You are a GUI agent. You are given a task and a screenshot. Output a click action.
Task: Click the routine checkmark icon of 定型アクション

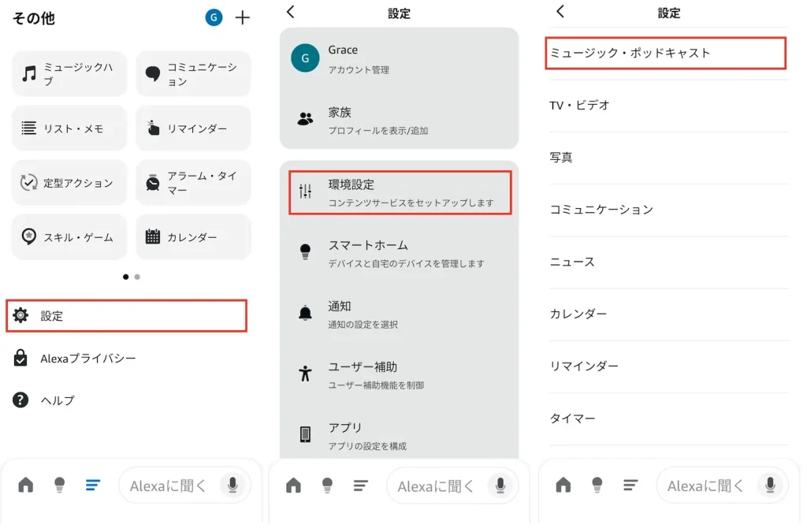[29, 182]
